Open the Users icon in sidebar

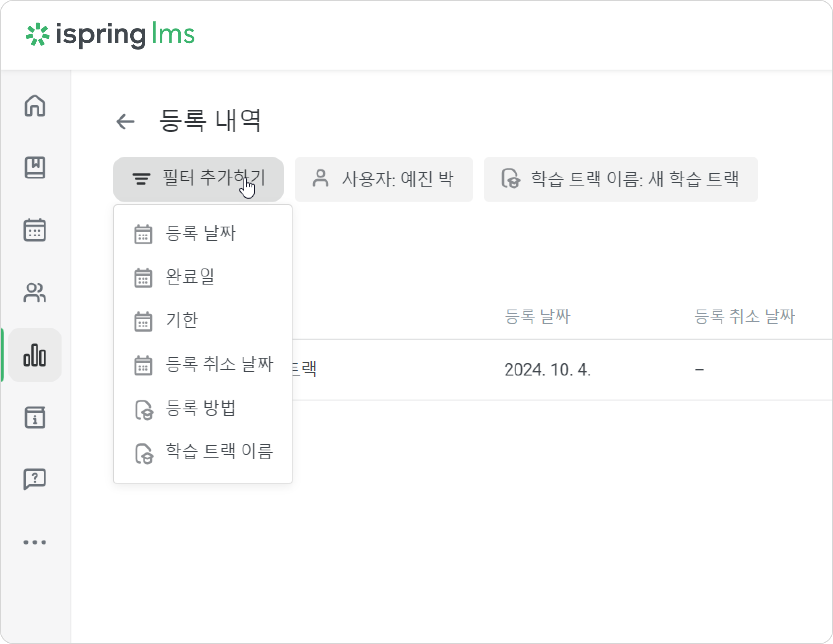(35, 293)
